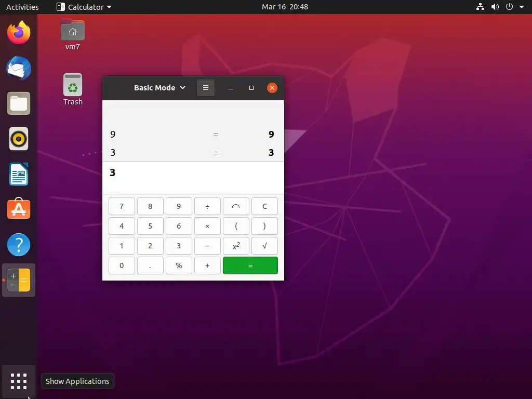The width and height of the screenshot is (532, 399).
Task: Select the history row showing 9 = 9
Action: click(x=193, y=135)
